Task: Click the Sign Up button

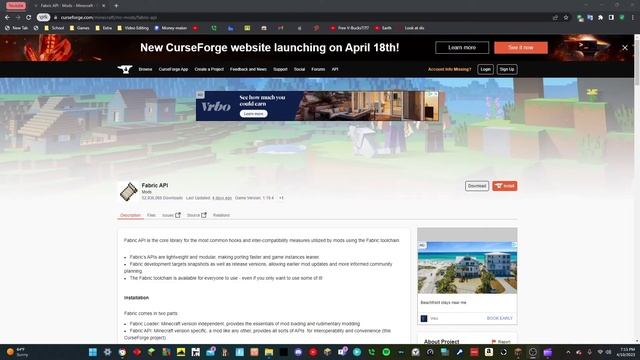Action: point(507,69)
